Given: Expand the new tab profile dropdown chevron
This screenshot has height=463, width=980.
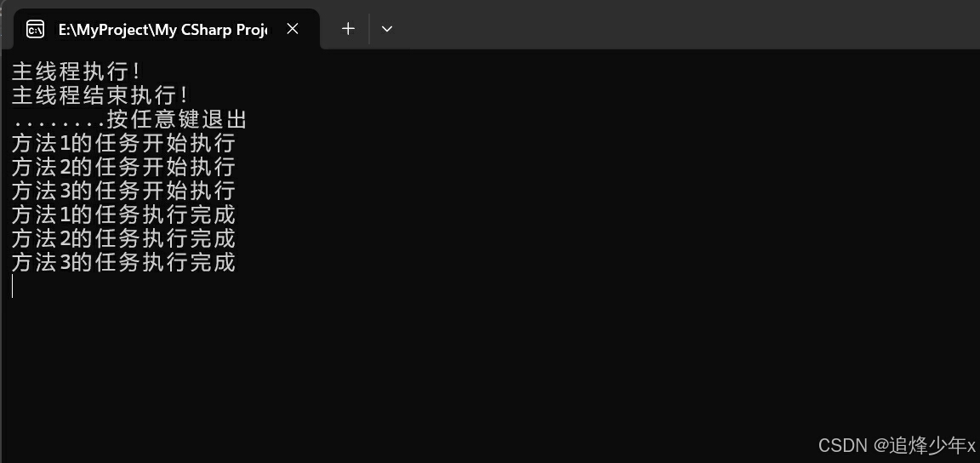Looking at the screenshot, I should 387,29.
